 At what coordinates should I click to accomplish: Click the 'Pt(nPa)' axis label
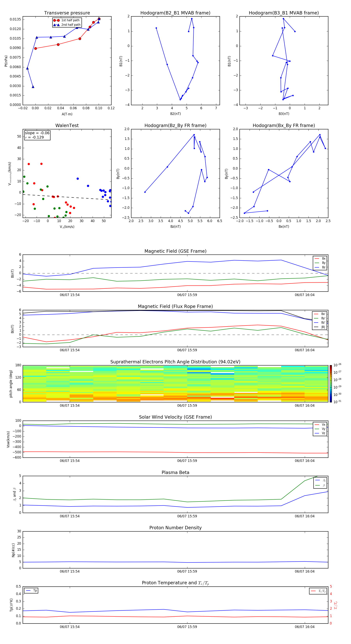coord(6,61)
